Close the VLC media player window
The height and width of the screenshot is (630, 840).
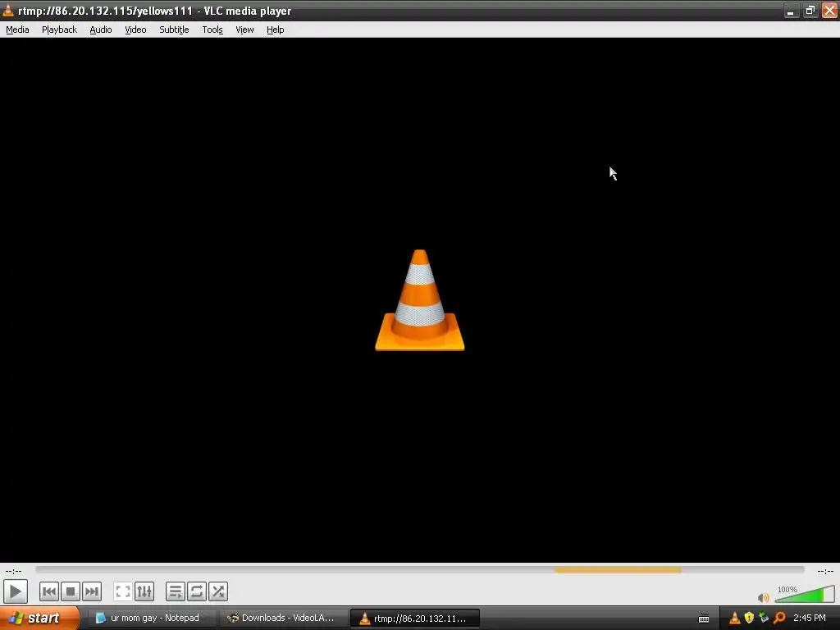(829, 11)
